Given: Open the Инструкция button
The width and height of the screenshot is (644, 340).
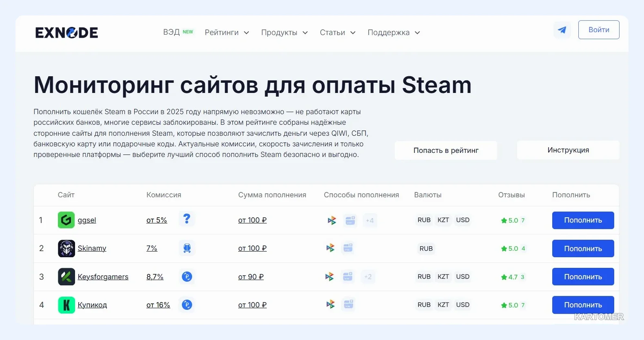Looking at the screenshot, I should (568, 150).
